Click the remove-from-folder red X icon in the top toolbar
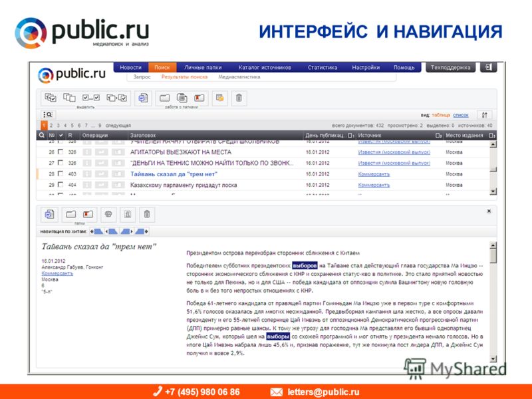532x399 pixels. click(x=199, y=98)
